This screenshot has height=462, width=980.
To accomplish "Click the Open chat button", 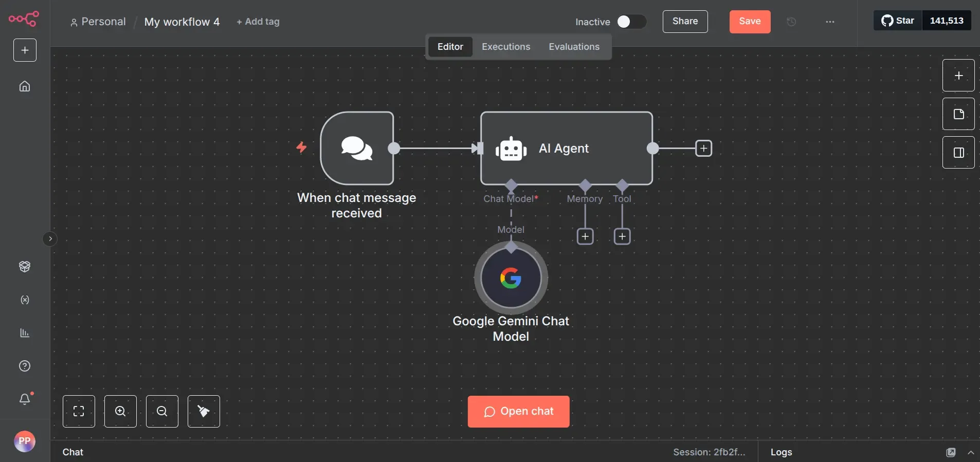I will [x=518, y=412].
